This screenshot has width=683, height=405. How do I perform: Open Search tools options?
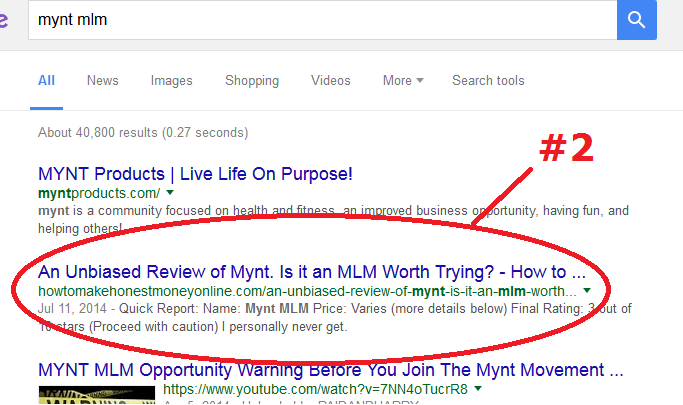click(x=488, y=81)
